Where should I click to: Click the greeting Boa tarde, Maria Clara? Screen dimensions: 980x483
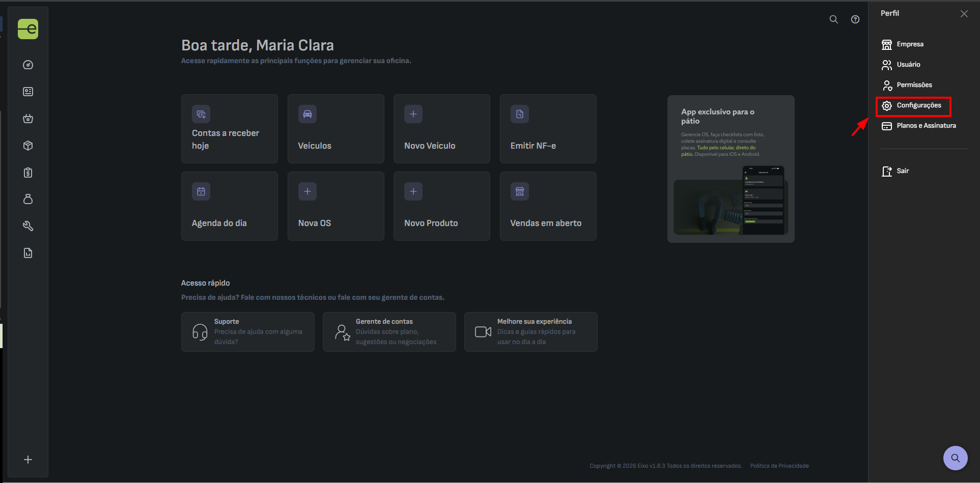(x=258, y=45)
